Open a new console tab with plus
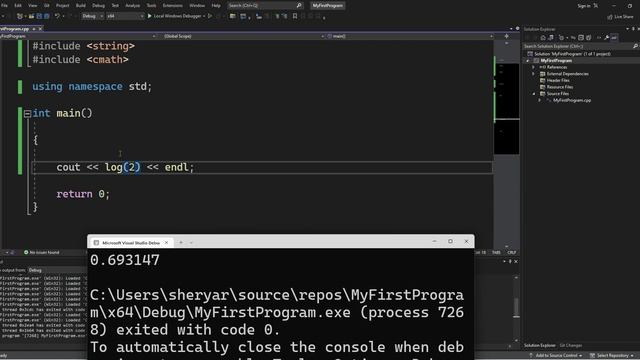Screen dimensions: 640x360 point(181,242)
